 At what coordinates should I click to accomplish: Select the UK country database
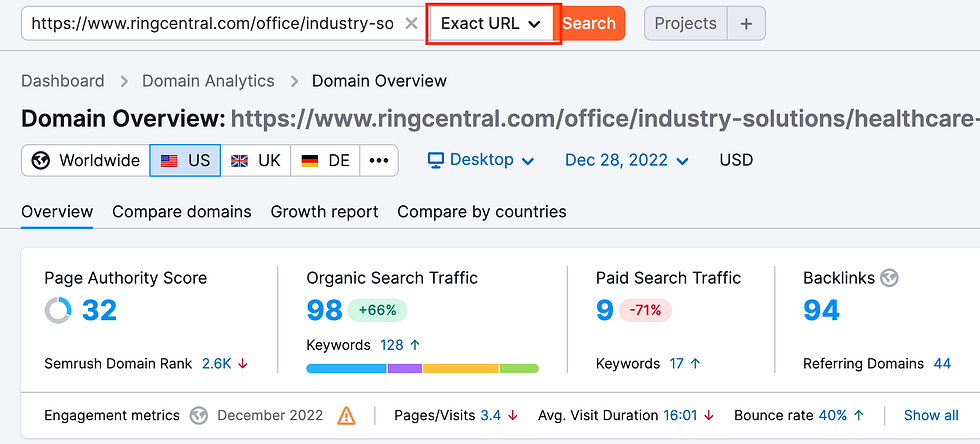[256, 161]
